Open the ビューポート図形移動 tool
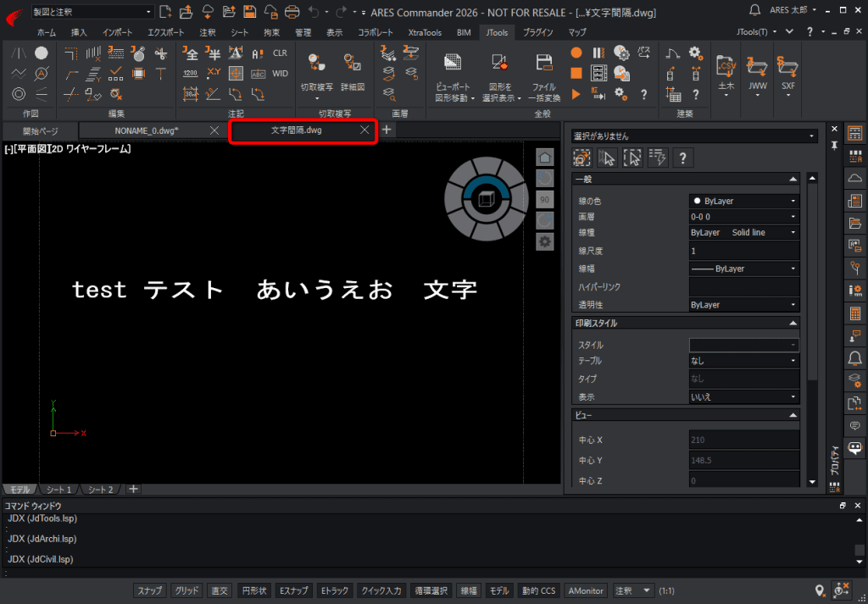 (453, 77)
